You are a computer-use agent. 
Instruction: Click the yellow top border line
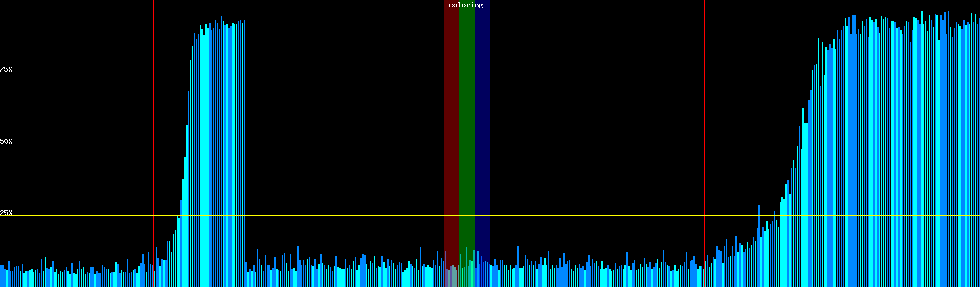(335, 0)
